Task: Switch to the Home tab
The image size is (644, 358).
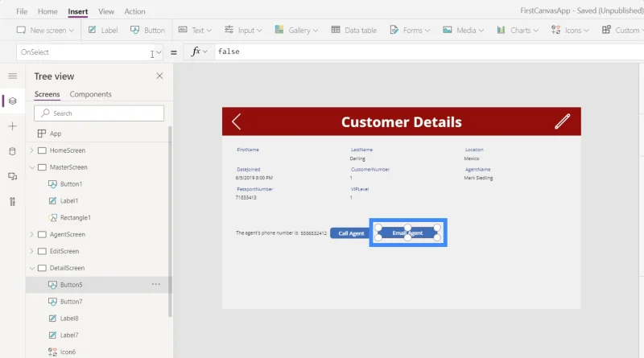Action: click(47, 11)
